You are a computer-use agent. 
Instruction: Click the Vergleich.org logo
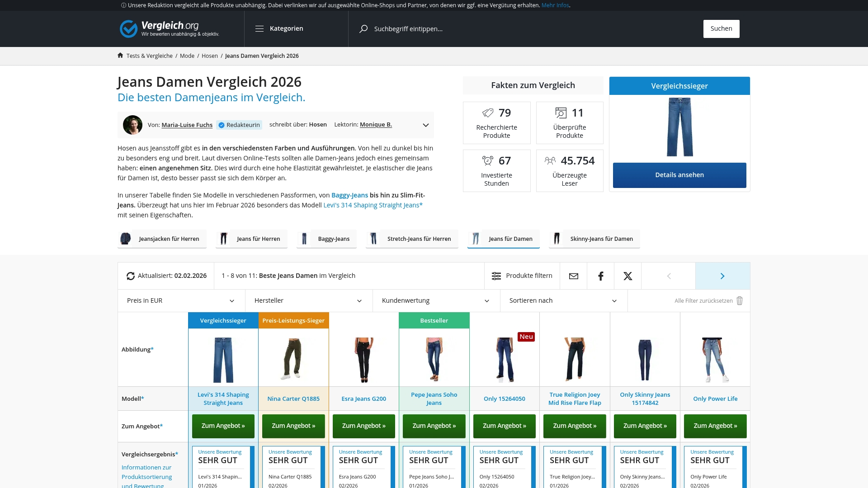click(170, 28)
